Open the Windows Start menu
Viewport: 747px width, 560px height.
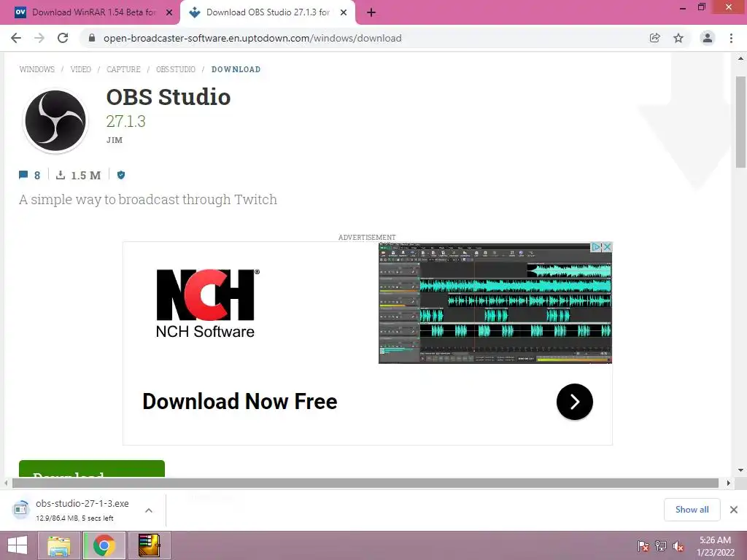pyautogui.click(x=18, y=545)
